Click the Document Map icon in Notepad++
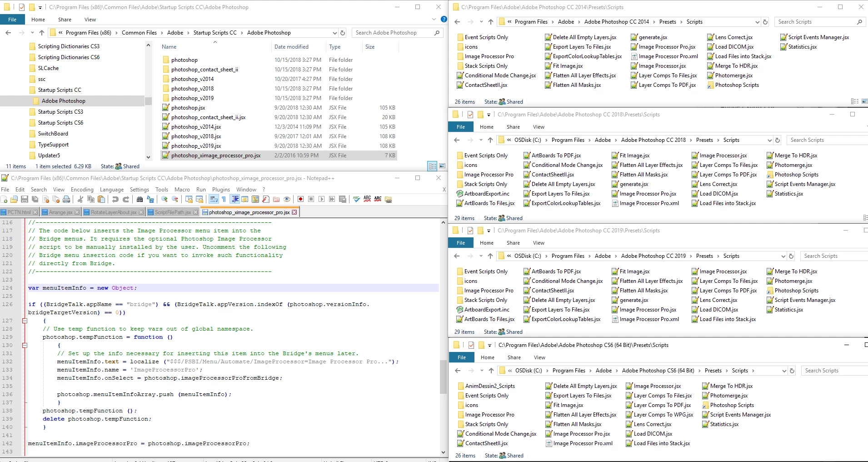The image size is (868, 462). (255, 199)
